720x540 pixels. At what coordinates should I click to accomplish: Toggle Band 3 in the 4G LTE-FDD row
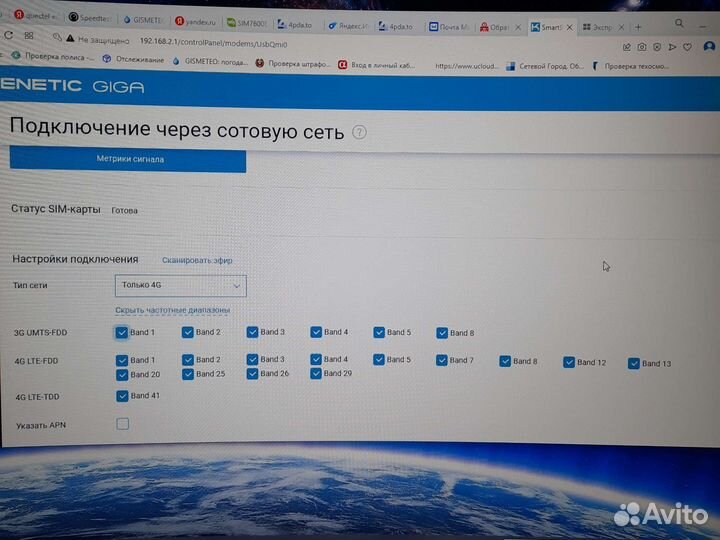pyautogui.click(x=252, y=359)
